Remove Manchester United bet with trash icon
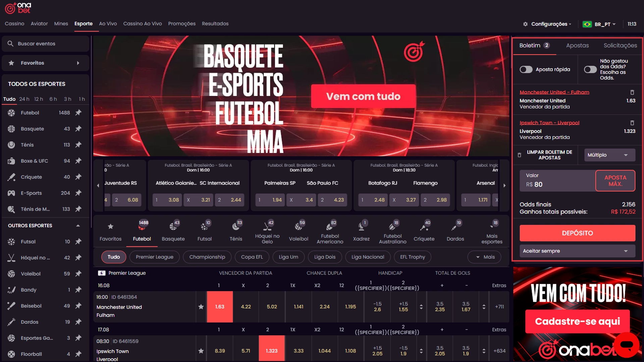Viewport: 644px width, 362px height. 632,92
